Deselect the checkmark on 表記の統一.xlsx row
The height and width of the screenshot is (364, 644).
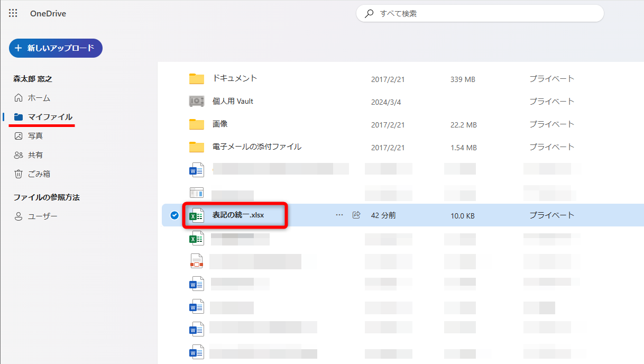pos(173,215)
